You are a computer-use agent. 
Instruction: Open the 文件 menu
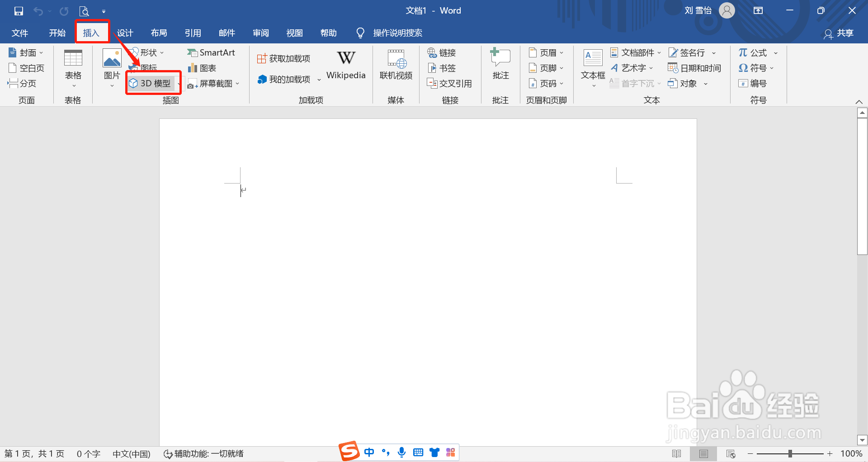pos(19,33)
